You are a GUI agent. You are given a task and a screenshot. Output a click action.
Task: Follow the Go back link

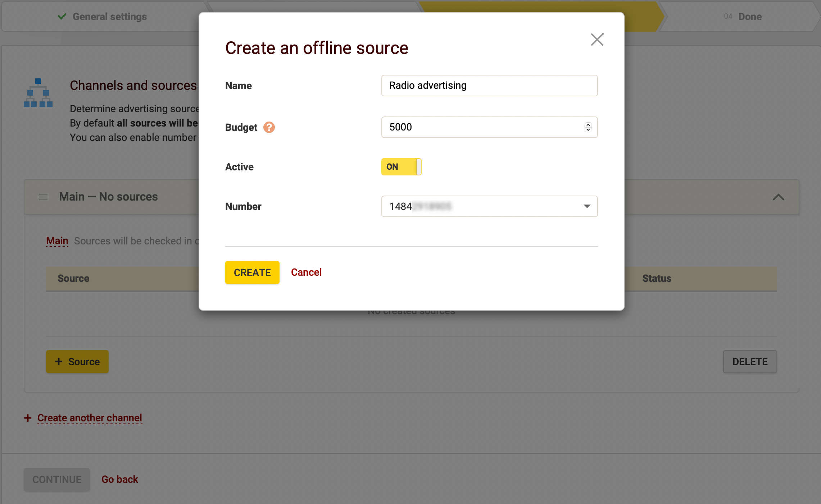coord(119,479)
